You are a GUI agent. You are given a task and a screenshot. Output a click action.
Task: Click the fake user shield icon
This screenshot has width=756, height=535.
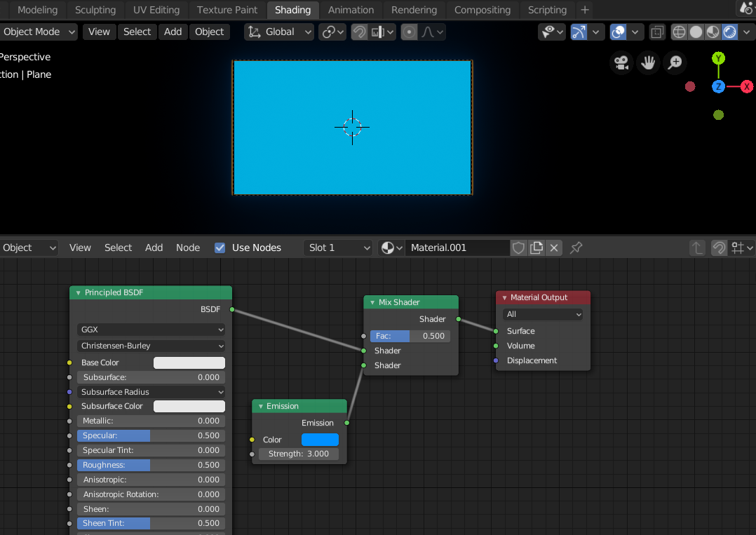(x=518, y=248)
